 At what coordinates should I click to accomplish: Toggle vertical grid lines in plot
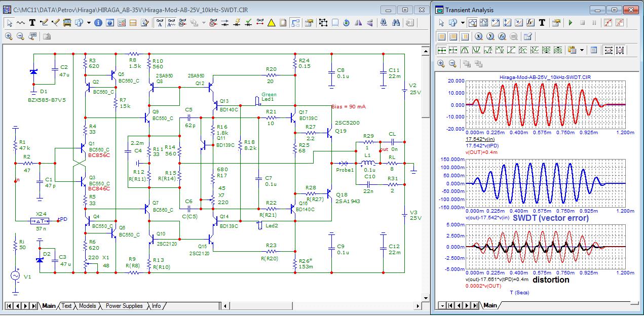441,36
